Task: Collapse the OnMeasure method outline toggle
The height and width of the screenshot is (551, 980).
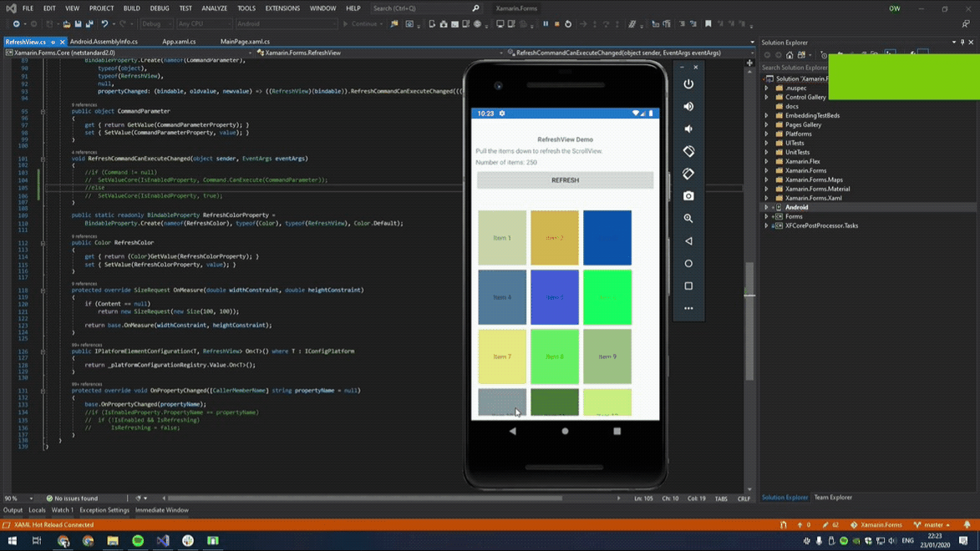Action: tap(43, 291)
